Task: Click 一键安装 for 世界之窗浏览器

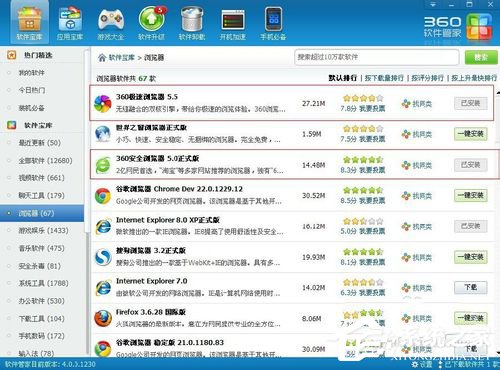Action: 470,134
